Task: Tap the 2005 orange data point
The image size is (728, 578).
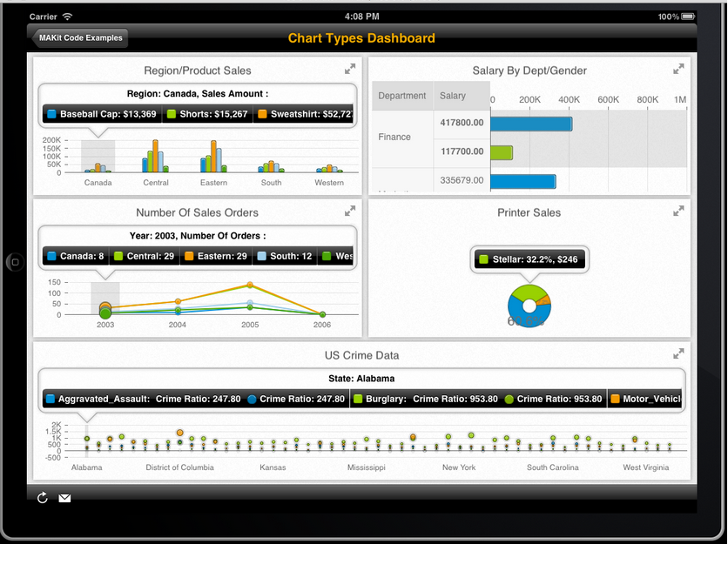Action: click(x=250, y=286)
